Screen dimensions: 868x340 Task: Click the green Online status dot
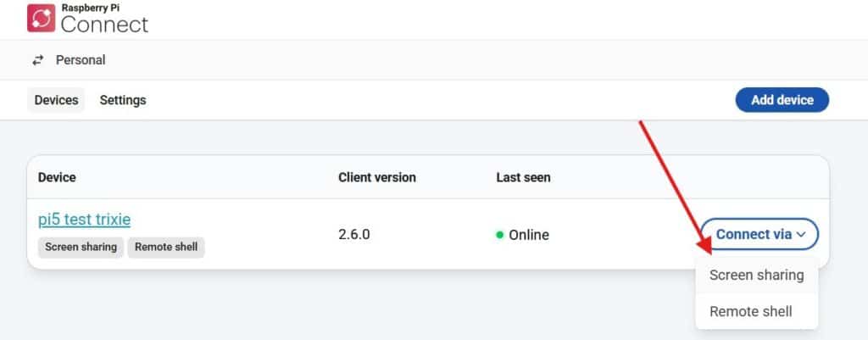point(501,235)
